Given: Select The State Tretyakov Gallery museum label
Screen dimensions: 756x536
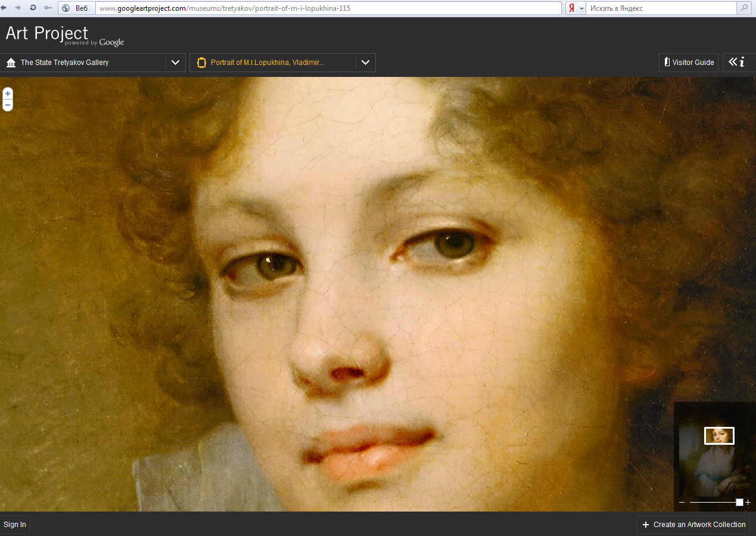Looking at the screenshot, I should pyautogui.click(x=64, y=63).
